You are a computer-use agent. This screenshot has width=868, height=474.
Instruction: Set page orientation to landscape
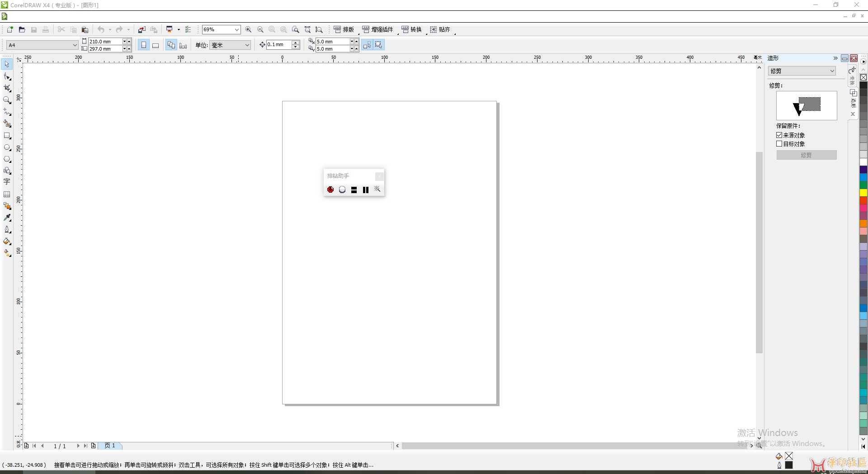point(156,45)
